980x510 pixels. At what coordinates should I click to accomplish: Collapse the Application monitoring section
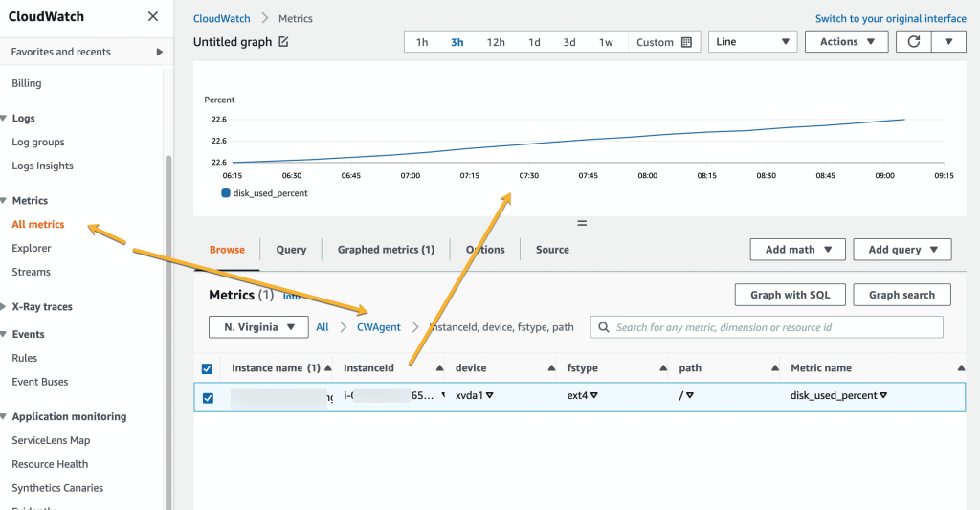pyautogui.click(x=4, y=417)
